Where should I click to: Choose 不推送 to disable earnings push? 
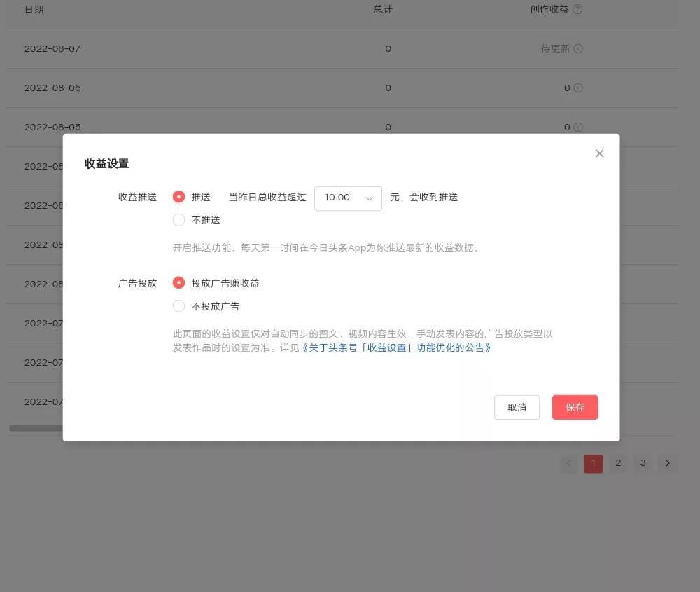click(x=179, y=219)
